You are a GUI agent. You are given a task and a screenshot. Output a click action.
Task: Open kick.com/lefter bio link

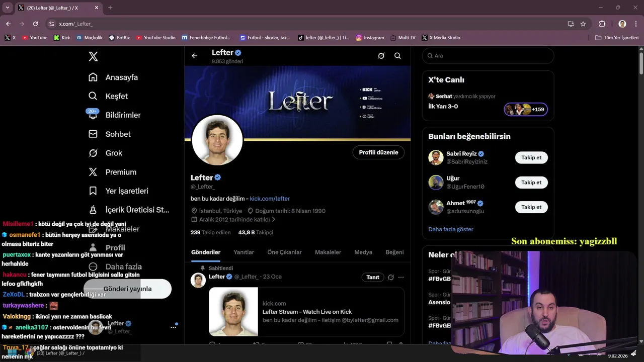click(270, 199)
